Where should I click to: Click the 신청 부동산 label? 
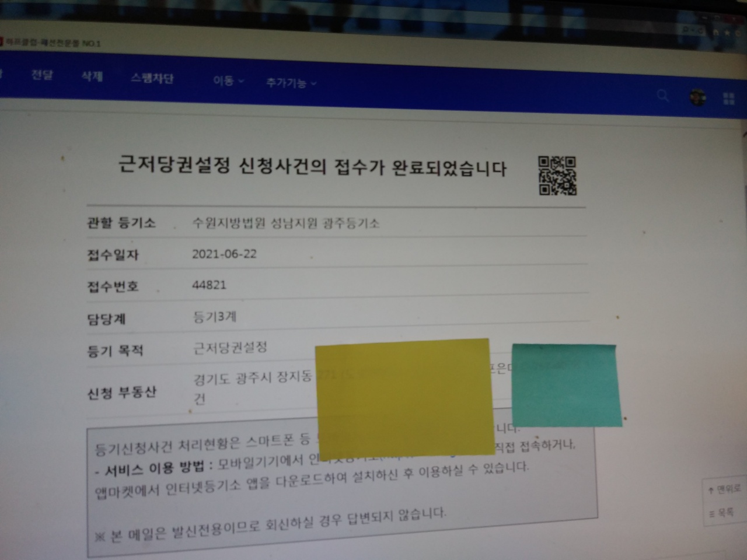(121, 393)
